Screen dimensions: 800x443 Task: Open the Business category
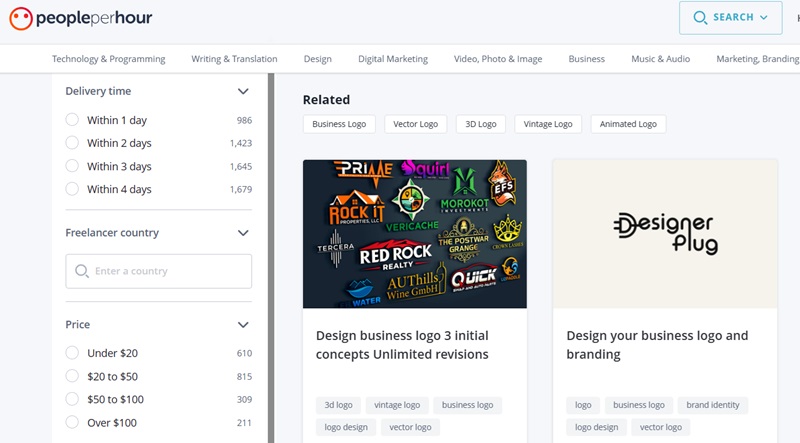coord(587,59)
